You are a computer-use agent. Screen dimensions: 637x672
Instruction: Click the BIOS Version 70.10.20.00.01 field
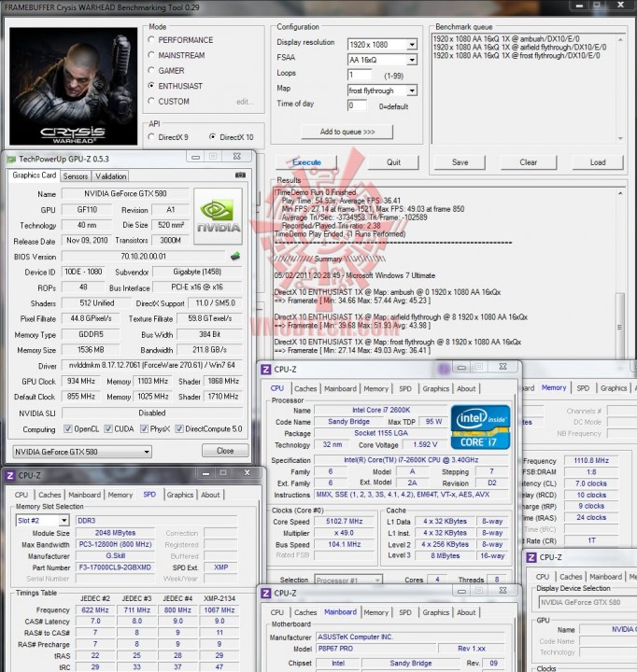(x=143, y=257)
